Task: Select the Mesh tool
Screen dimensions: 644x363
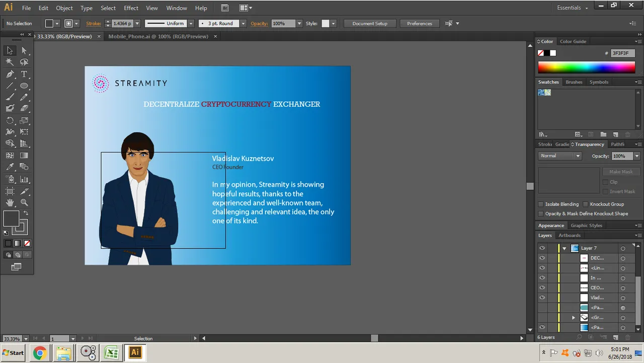Action: pos(10,156)
